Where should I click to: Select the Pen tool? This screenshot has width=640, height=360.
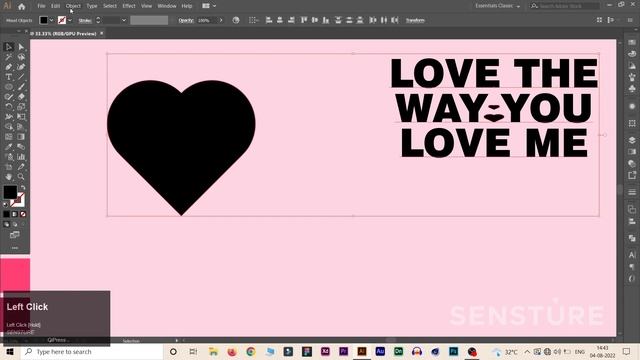click(x=9, y=67)
